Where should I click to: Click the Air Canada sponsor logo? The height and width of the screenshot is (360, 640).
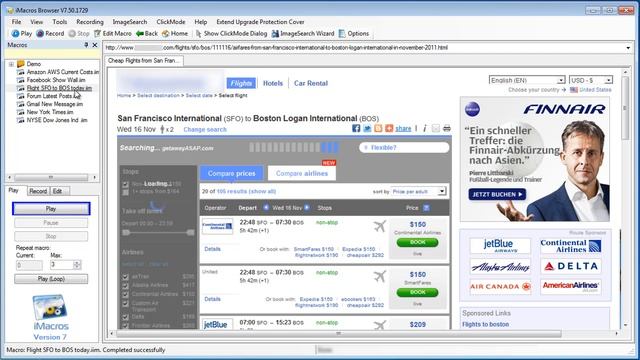click(500, 287)
